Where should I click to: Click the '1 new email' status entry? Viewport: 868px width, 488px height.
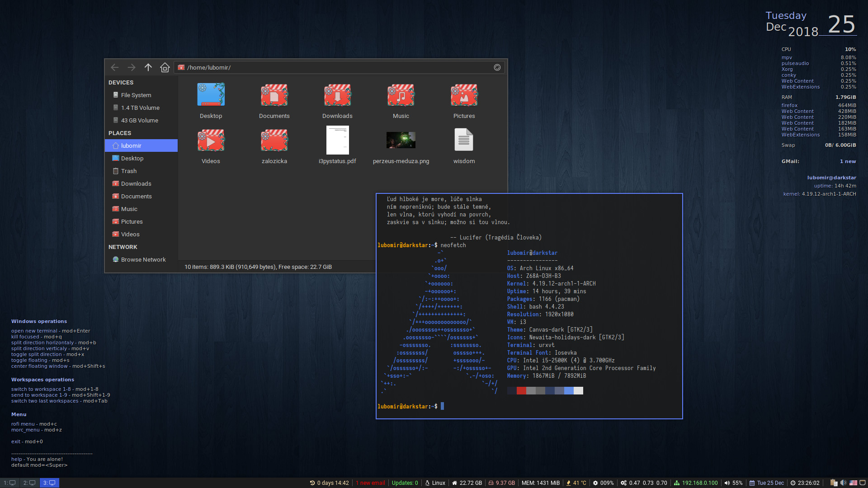(x=370, y=483)
